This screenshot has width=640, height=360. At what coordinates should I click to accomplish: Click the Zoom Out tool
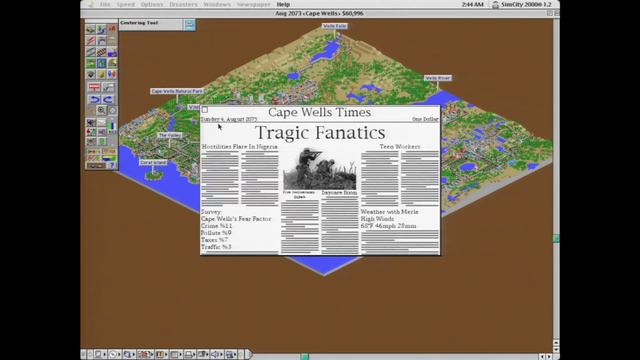(x=90, y=110)
